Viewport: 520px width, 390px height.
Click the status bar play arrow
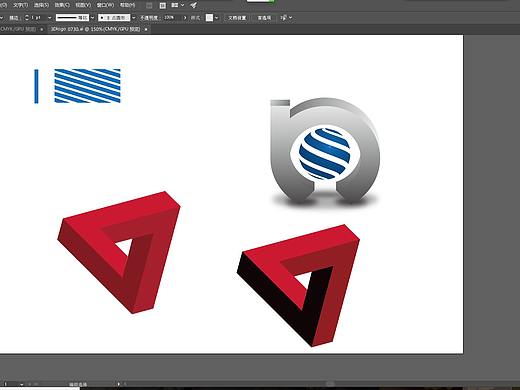(x=119, y=384)
